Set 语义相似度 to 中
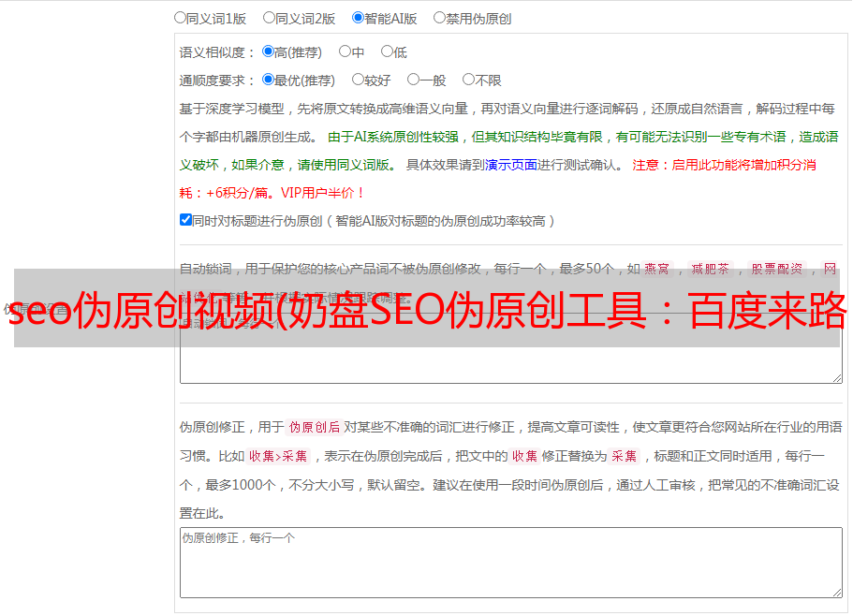 click(345, 51)
